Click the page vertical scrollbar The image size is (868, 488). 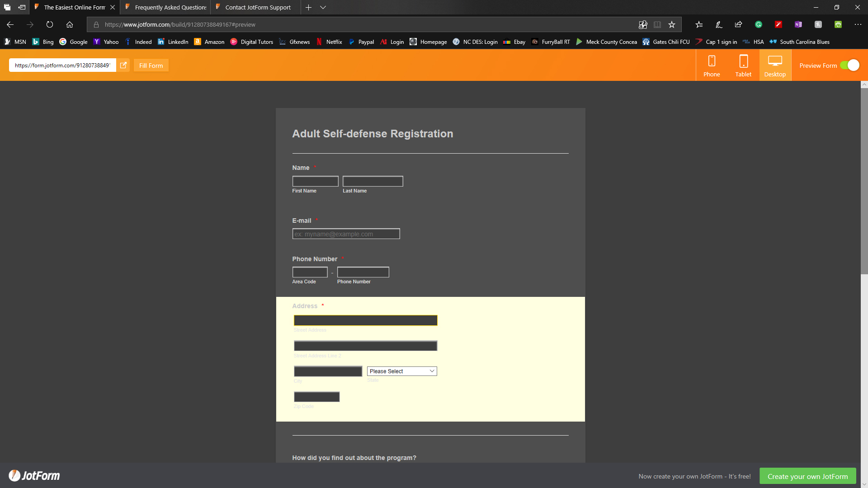click(864, 181)
